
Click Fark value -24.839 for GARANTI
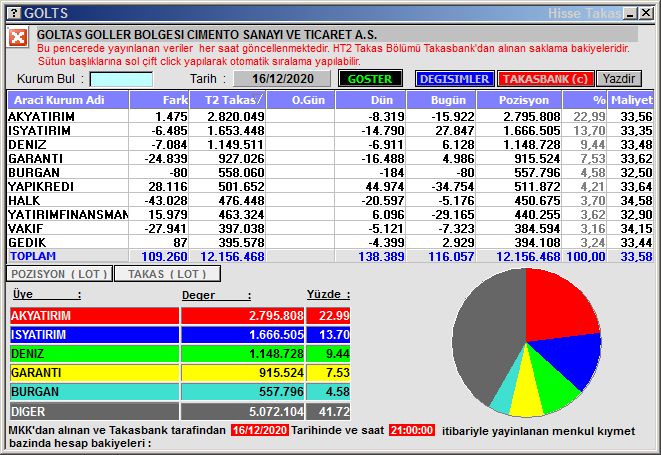pyautogui.click(x=166, y=158)
